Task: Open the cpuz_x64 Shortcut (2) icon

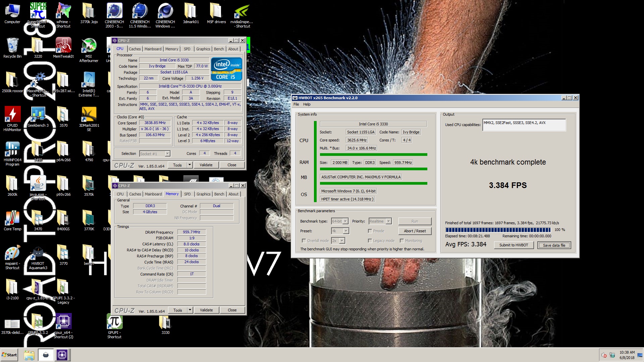Action: tap(63, 326)
